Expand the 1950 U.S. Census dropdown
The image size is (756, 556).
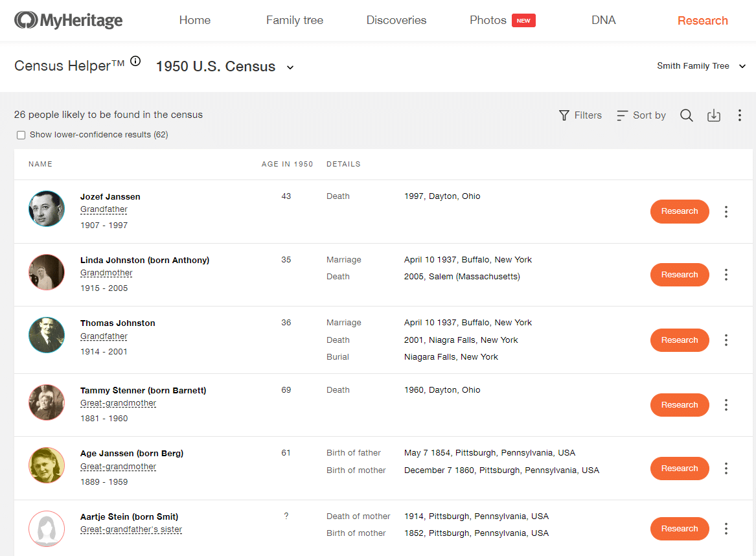pyautogui.click(x=290, y=67)
